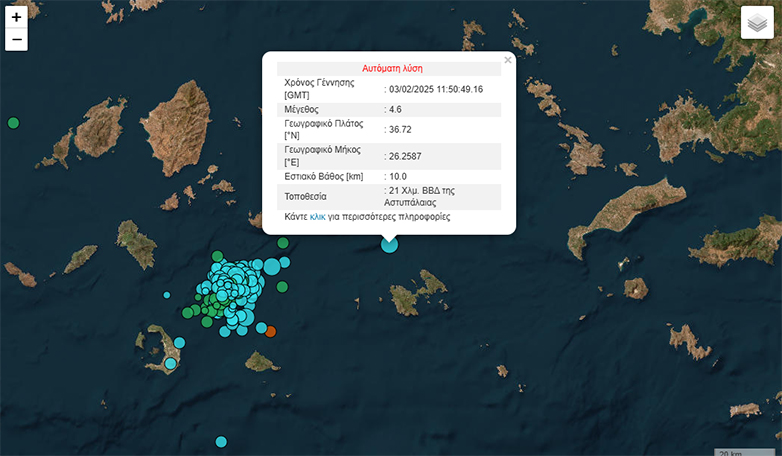Click the magnitude value 4.6 in popup
Image resolution: width=782 pixels, height=456 pixels.
(x=395, y=109)
